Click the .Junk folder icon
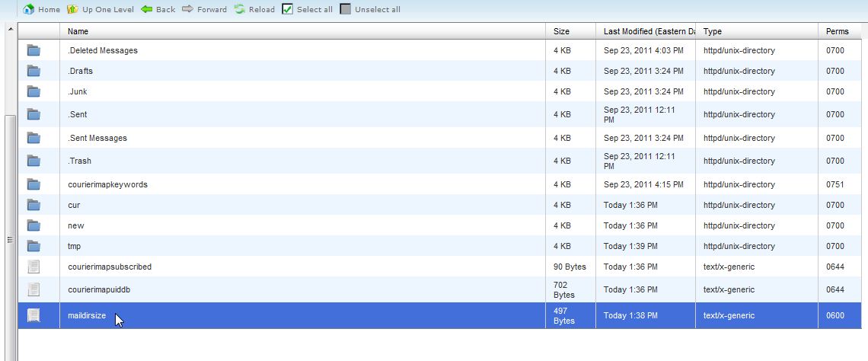This screenshot has height=361, width=868. coord(34,91)
